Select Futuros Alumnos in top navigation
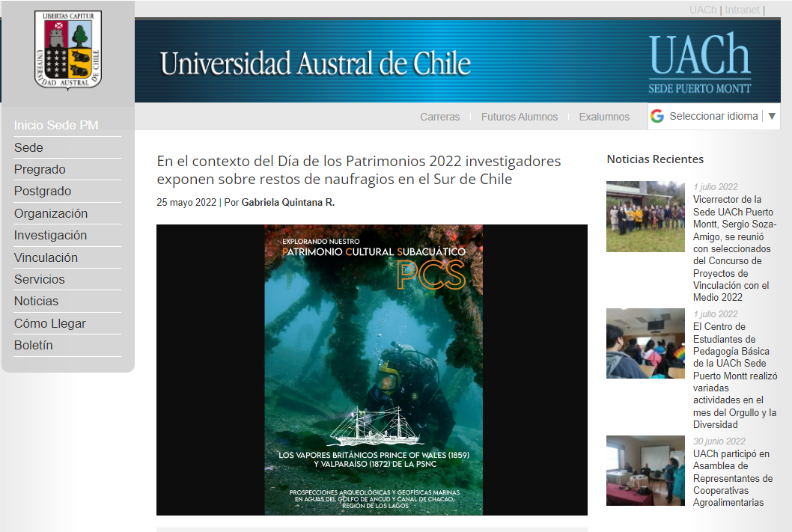Image resolution: width=792 pixels, height=532 pixels. click(x=519, y=117)
